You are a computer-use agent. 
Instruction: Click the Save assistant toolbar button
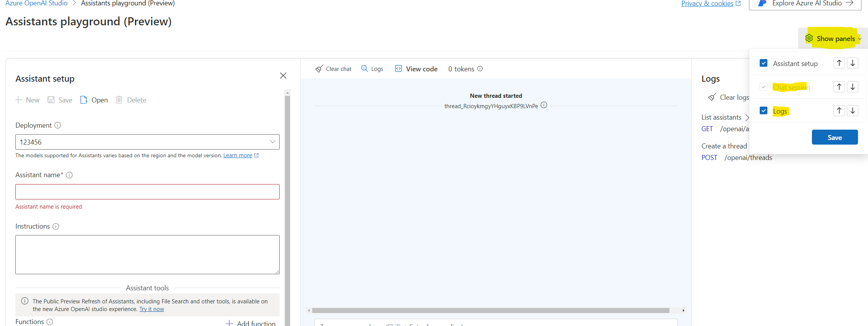[x=60, y=100]
